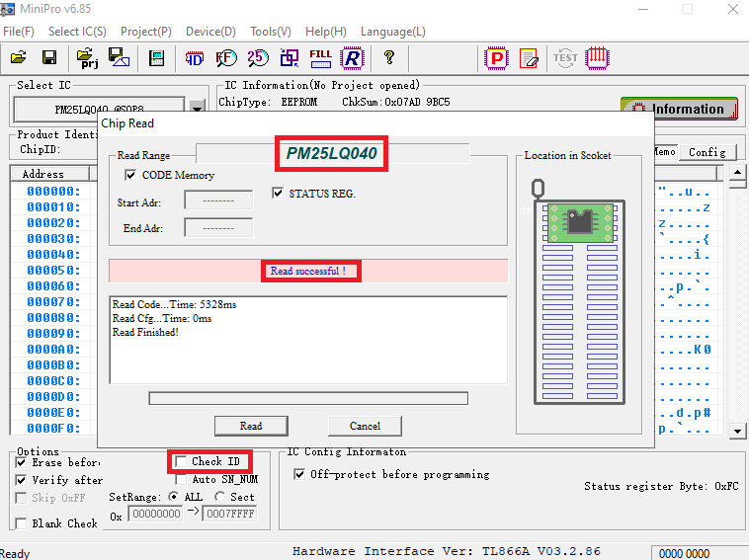Viewport: 749px width, 560px height.
Task: Open project via the prj folder icon
Action: (x=86, y=58)
